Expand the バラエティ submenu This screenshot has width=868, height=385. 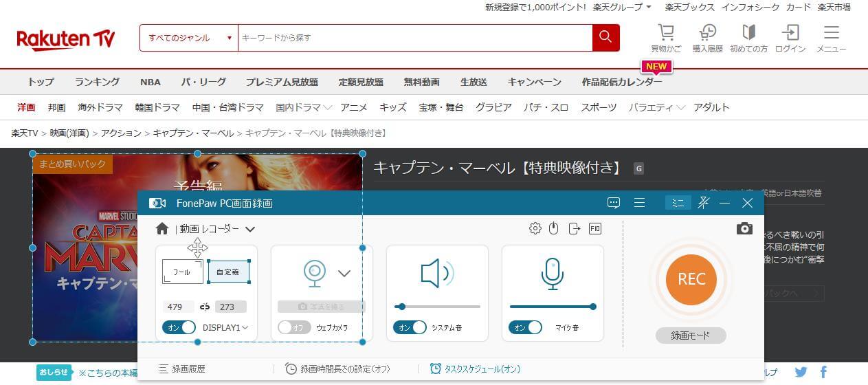coord(657,107)
